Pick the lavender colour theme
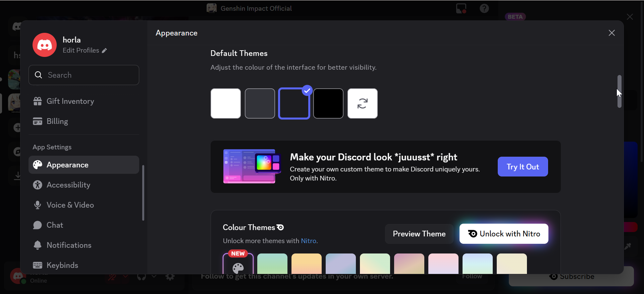Image resolution: width=644 pixels, height=294 pixels. pos(341,264)
